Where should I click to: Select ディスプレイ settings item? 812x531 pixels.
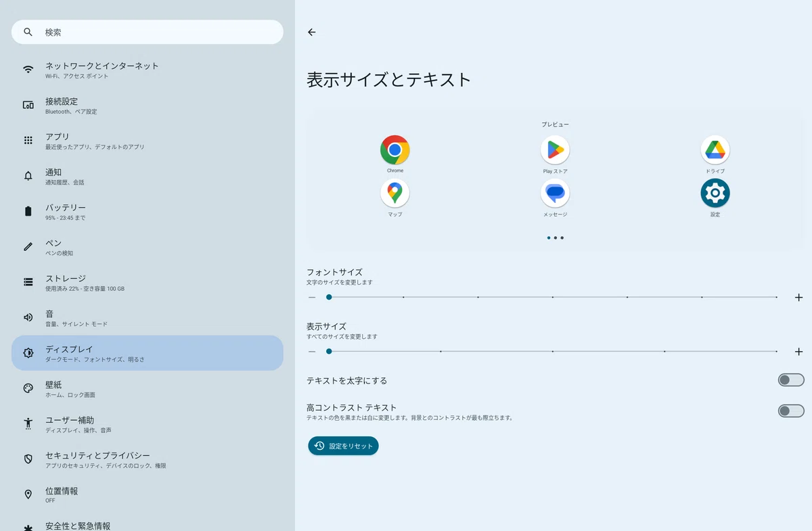(x=148, y=353)
